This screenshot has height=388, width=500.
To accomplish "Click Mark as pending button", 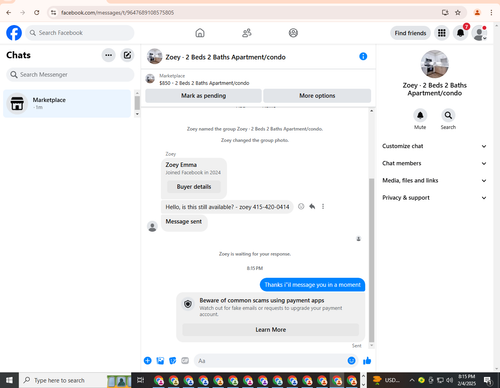I will (x=203, y=96).
